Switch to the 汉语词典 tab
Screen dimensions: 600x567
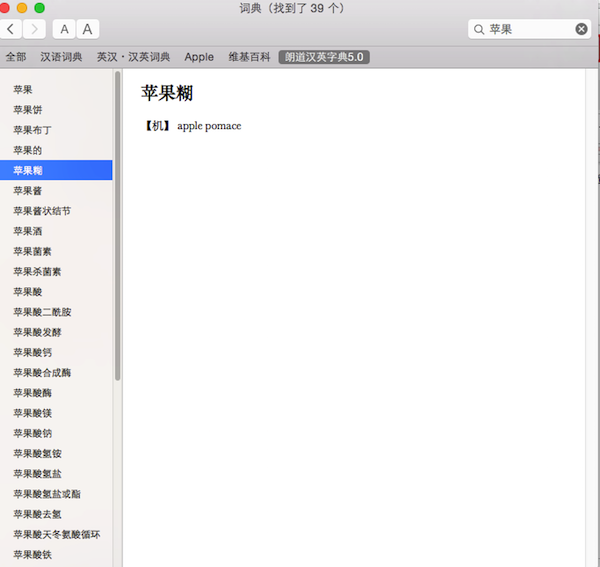click(x=61, y=57)
